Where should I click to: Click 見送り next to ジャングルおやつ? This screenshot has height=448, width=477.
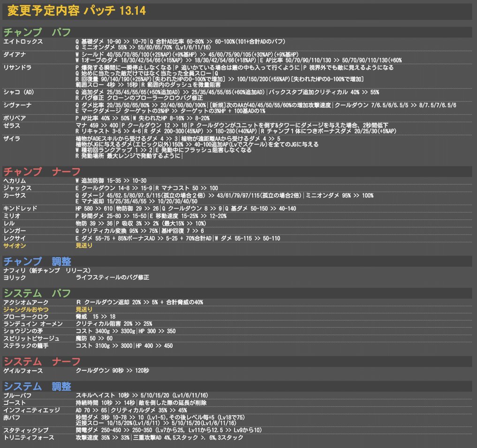pos(84,309)
